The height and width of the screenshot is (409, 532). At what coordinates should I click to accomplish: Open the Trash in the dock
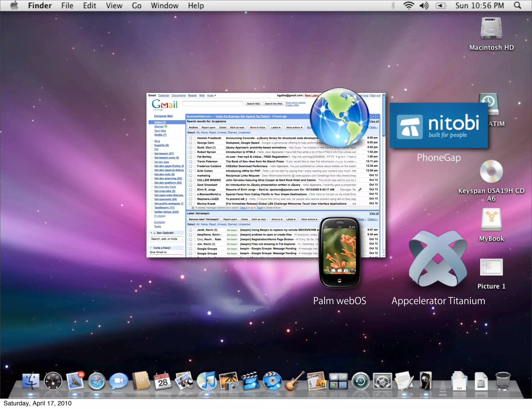[503, 381]
